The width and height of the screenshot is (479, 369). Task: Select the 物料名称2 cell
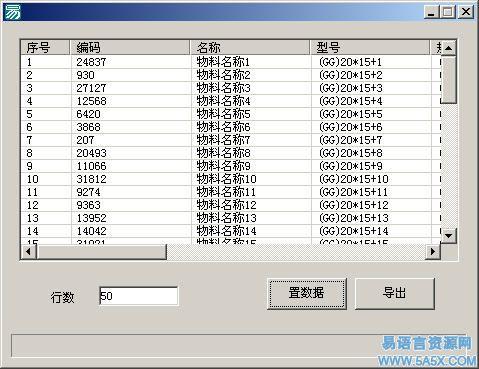(x=251, y=75)
